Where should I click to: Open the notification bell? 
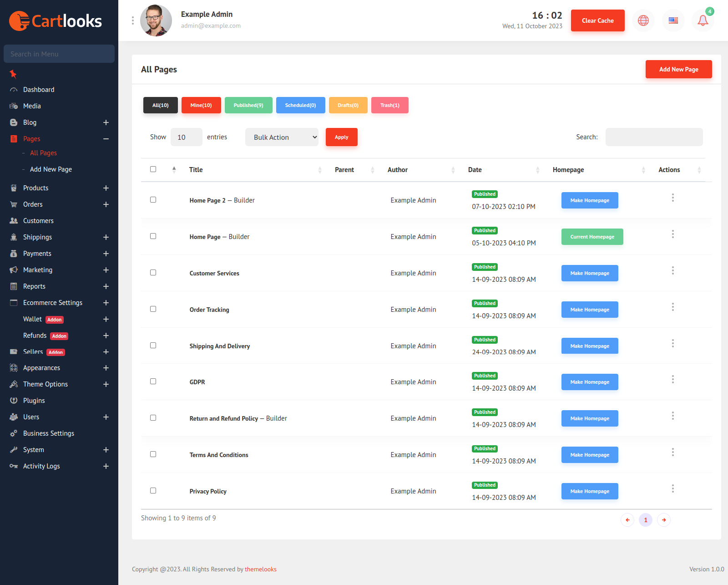coord(702,20)
